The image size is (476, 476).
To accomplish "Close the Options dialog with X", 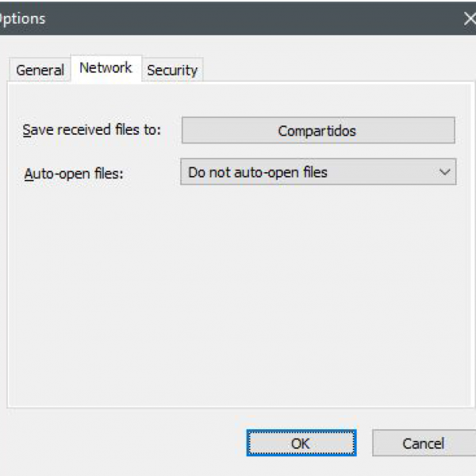I will click(x=469, y=18).
